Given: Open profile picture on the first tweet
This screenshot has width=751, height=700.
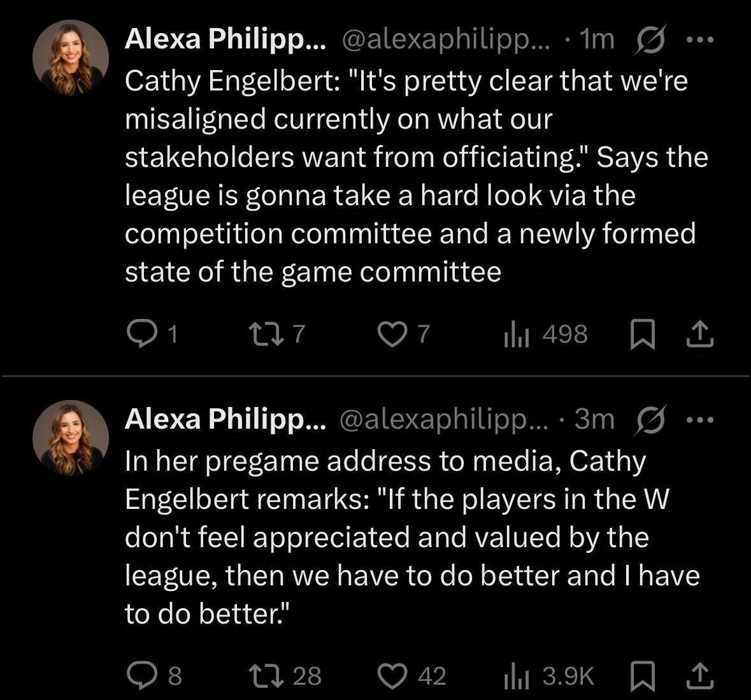Looking at the screenshot, I should (x=71, y=57).
